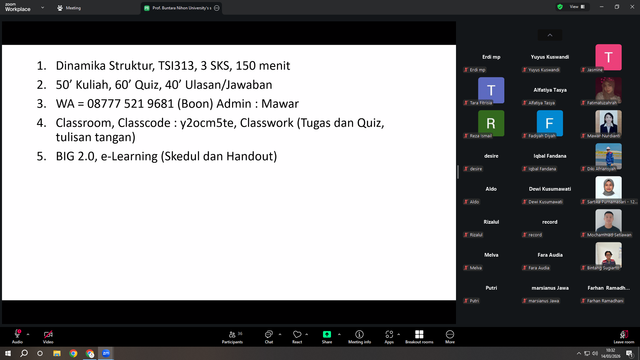Screen dimensions: 640x360
Task: Open File Explorer from the taskbar
Action: pos(57,353)
